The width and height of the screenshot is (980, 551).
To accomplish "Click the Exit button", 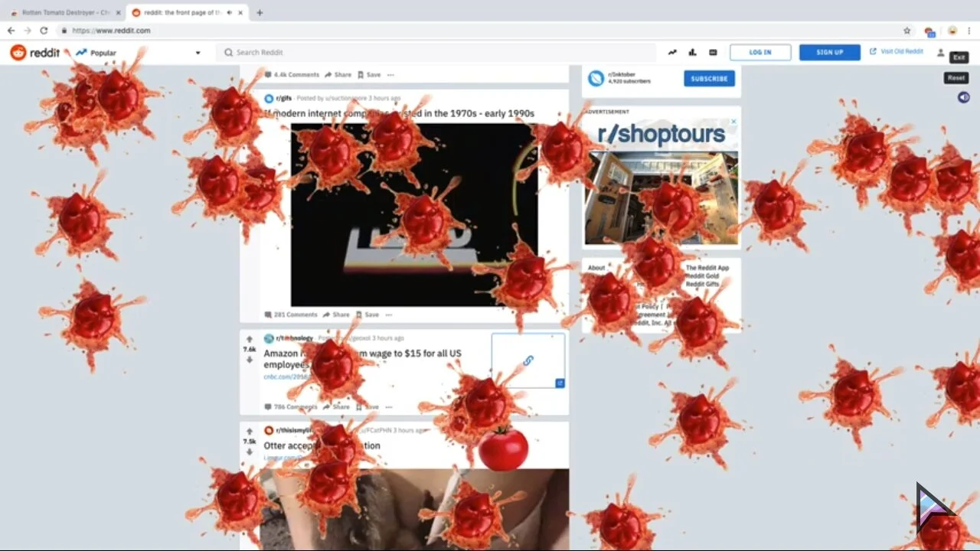I will tap(959, 57).
